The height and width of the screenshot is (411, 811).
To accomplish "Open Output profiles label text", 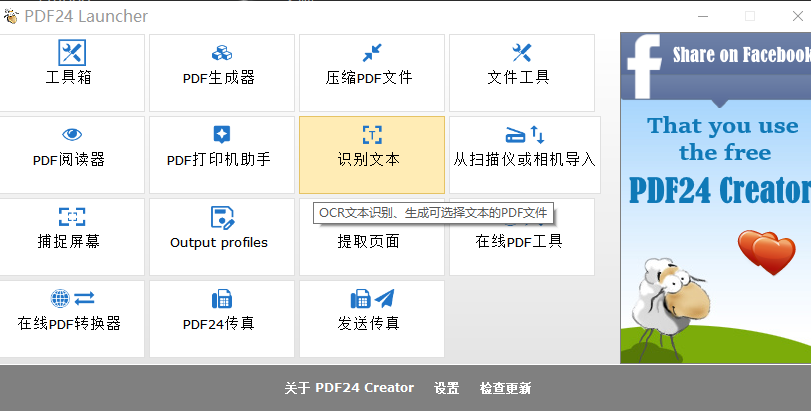I will [219, 242].
